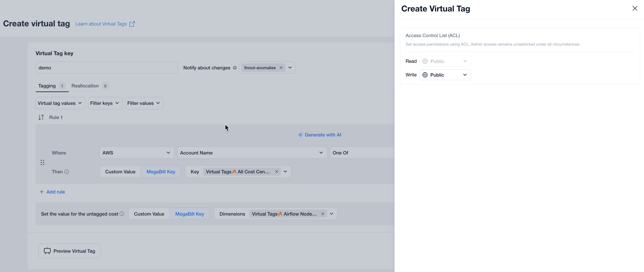Click untagged cost info icon
The height and width of the screenshot is (272, 644).
(122, 214)
